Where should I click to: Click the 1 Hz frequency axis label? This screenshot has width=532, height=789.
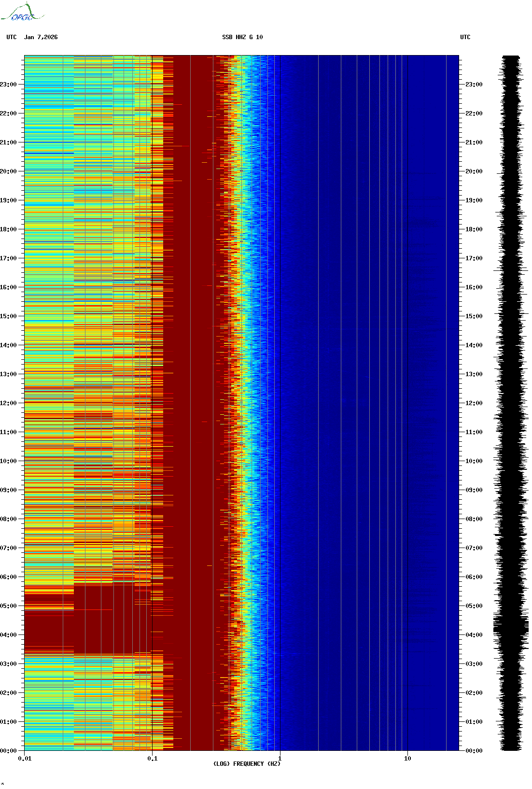click(x=280, y=759)
